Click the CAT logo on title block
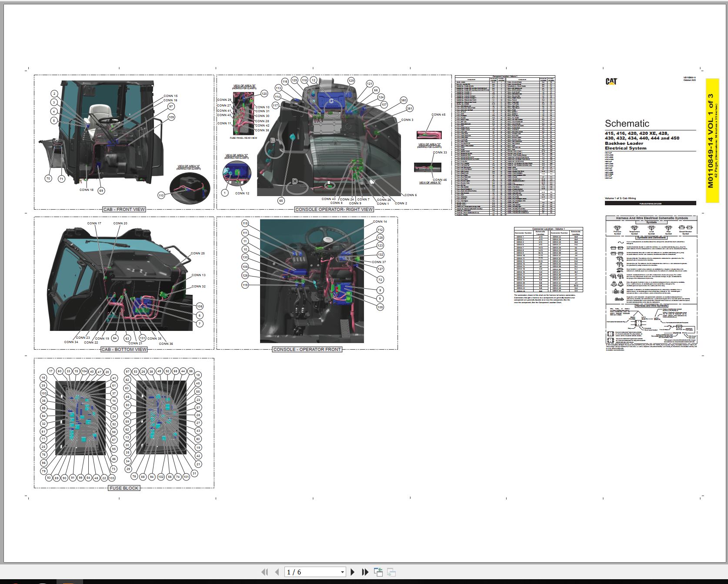 (x=611, y=81)
